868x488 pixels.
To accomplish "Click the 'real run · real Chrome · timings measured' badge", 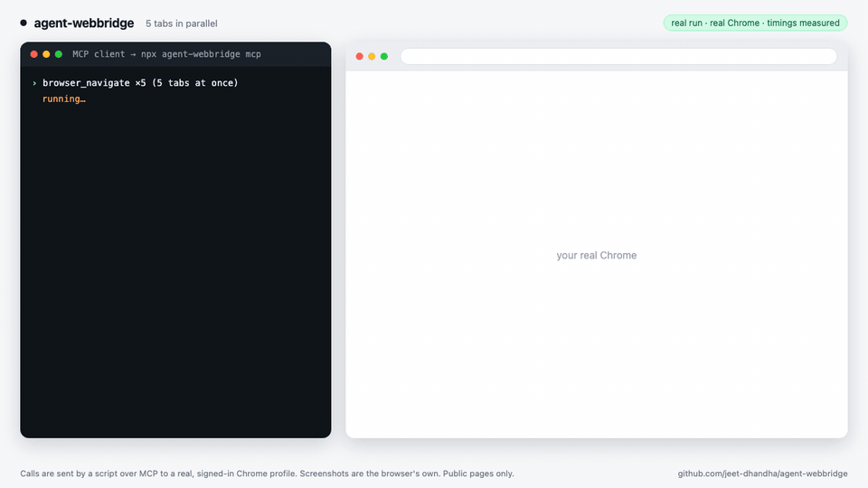I will pos(755,23).
